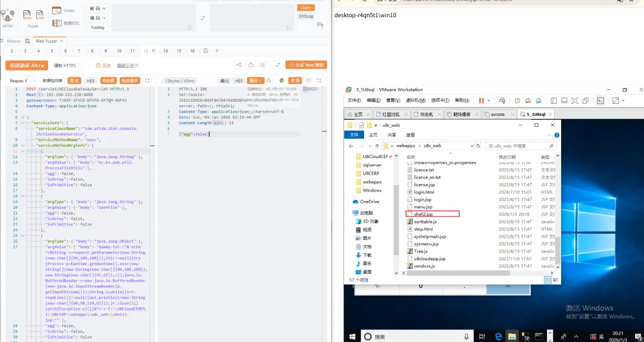This screenshot has height=342, width=644.
Task: Open the terminal icon in VM taskbar
Action: point(539,337)
